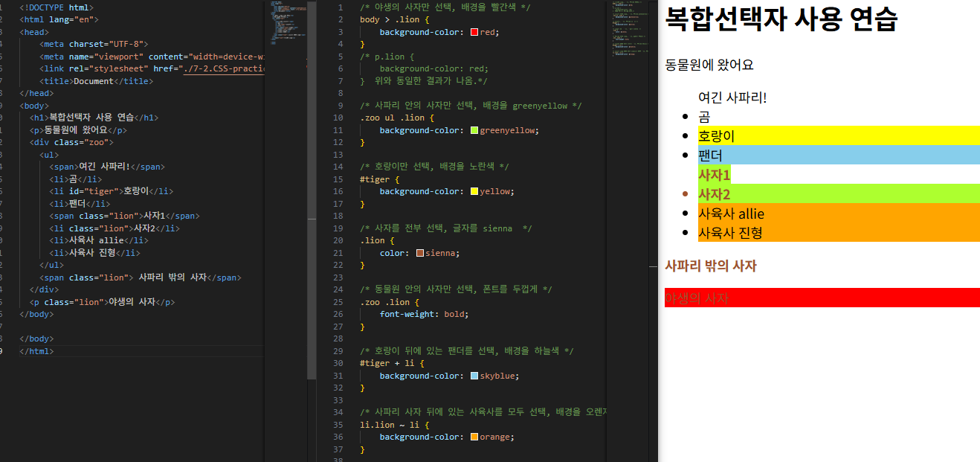980x462 pixels.
Task: Click "동물원에 왔어요" in the preview
Action: coord(709,65)
